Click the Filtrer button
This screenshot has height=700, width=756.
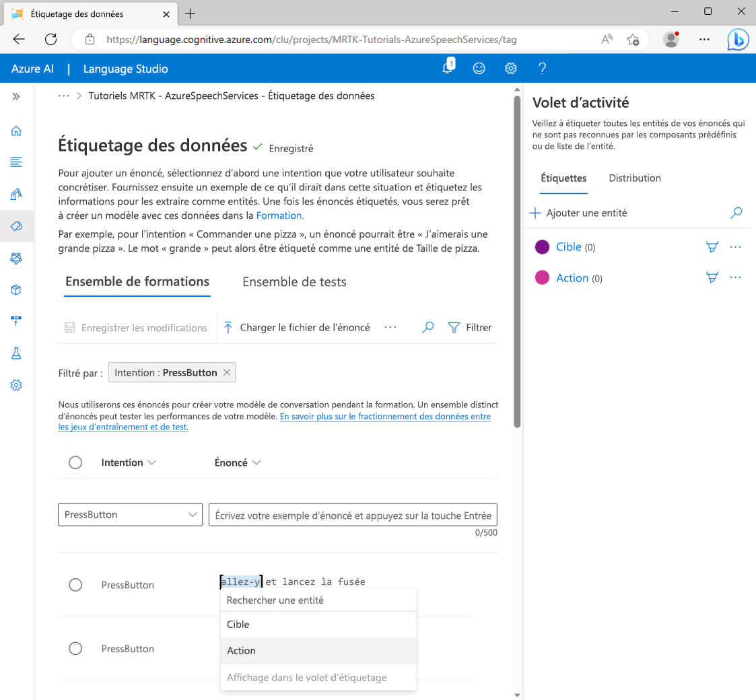(470, 327)
